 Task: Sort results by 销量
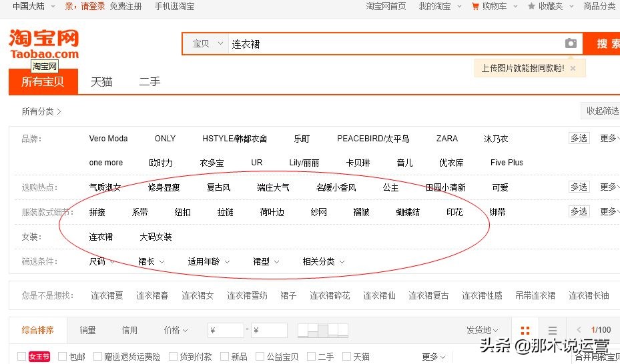87,330
